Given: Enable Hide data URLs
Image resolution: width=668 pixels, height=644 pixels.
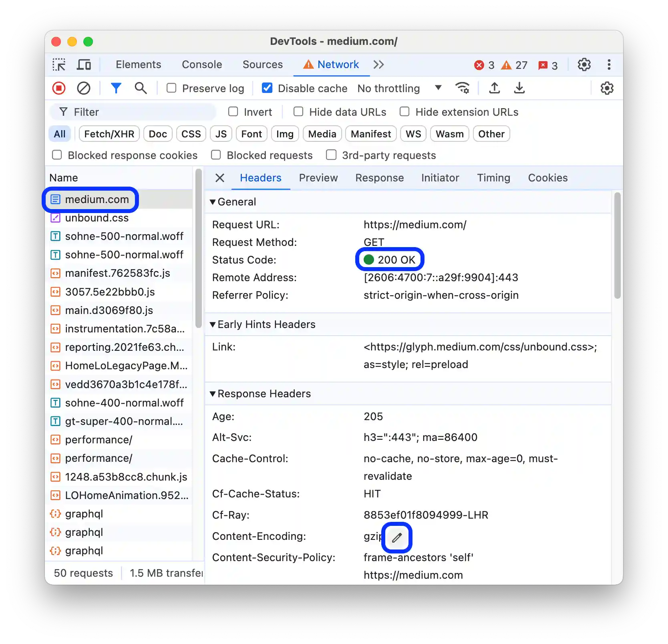Looking at the screenshot, I should point(298,112).
